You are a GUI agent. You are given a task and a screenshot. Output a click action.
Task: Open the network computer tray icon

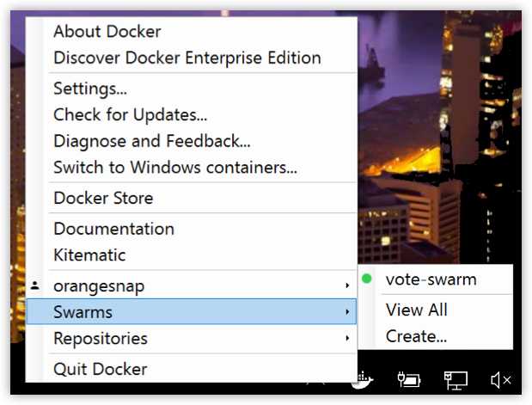pos(456,380)
